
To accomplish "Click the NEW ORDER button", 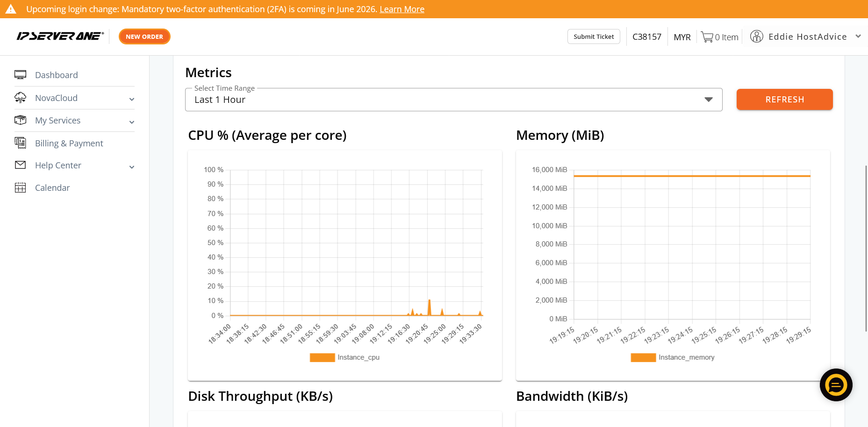I will (x=144, y=36).
